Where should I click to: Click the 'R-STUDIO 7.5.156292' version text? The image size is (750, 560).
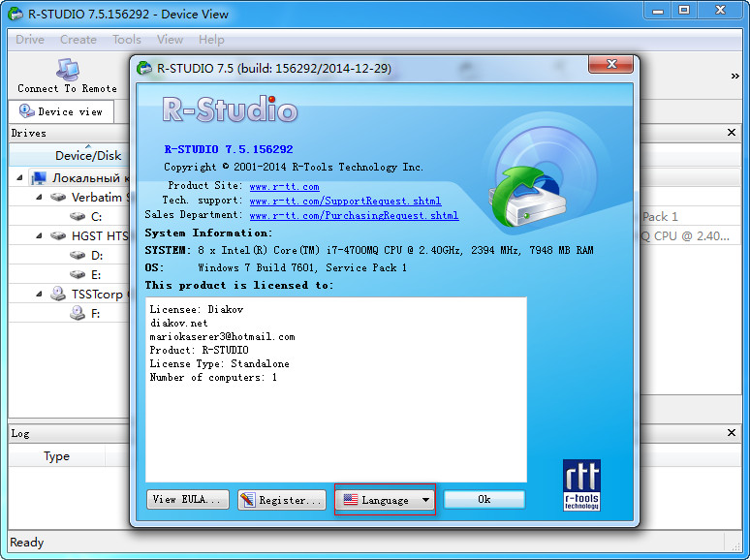pyautogui.click(x=229, y=149)
